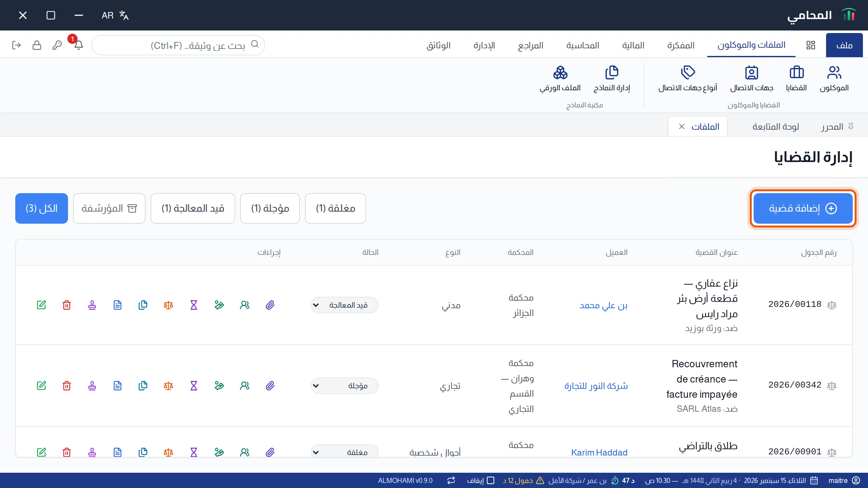Open الموكلون in the ribbon
868x488 pixels.
click(x=834, y=79)
